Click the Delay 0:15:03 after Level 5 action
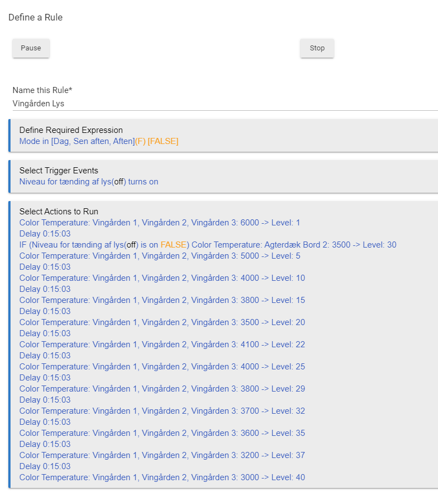The width and height of the screenshot is (438, 504). tap(45, 267)
